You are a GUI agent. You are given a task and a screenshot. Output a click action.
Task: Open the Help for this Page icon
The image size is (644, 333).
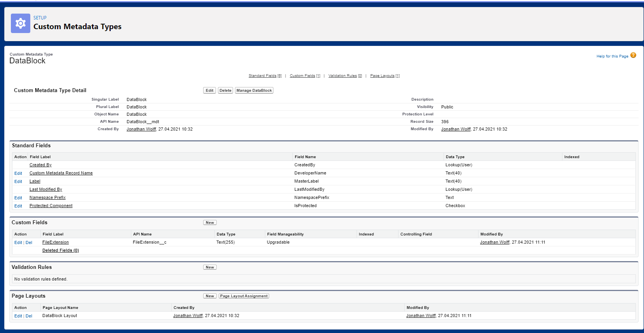coord(633,56)
